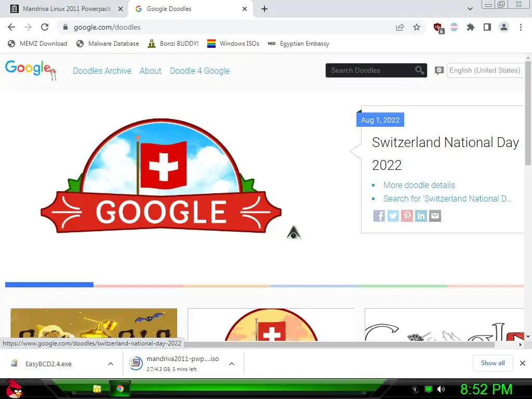This screenshot has width=532, height=399.
Task: Share doodle by email icon
Action: (x=435, y=216)
